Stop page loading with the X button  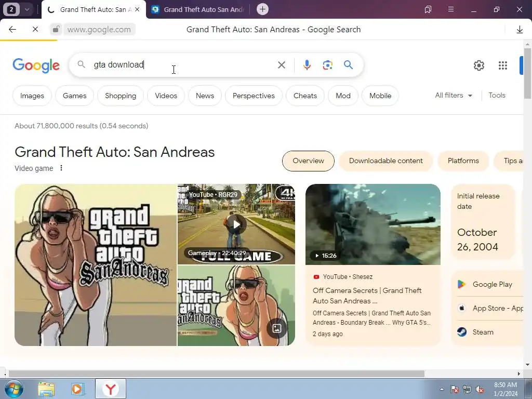pyautogui.click(x=35, y=30)
